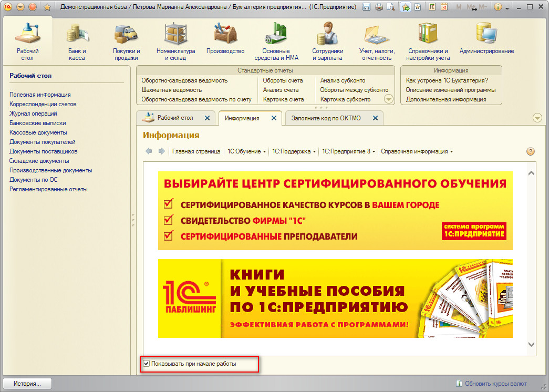Screen dimensions: 549x392
Task: Click the Print icon in title bar
Action: (379, 7)
